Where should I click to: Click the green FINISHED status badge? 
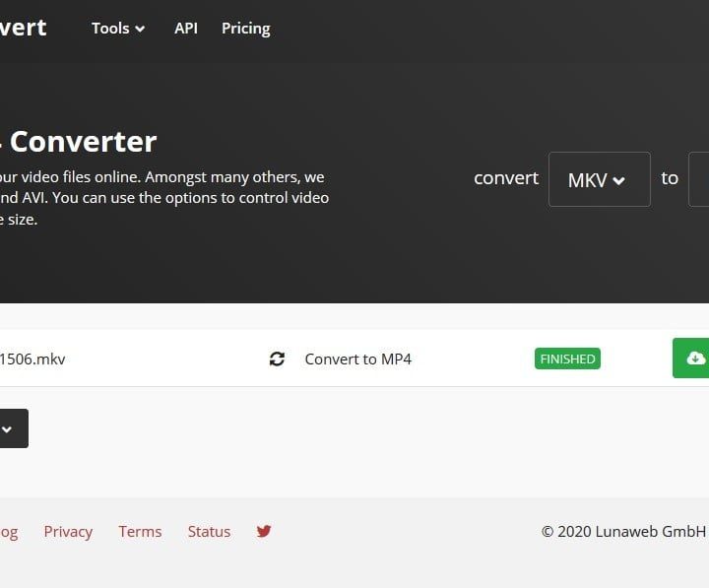coord(567,359)
